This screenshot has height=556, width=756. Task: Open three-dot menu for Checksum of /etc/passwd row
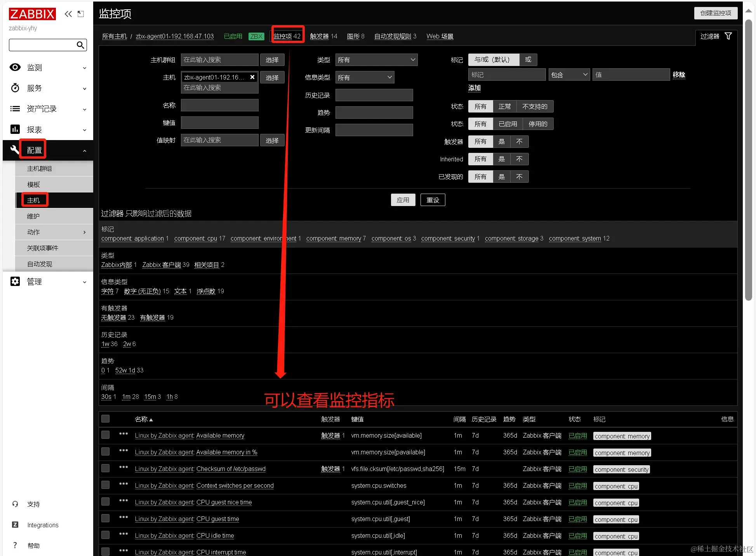pyautogui.click(x=123, y=467)
